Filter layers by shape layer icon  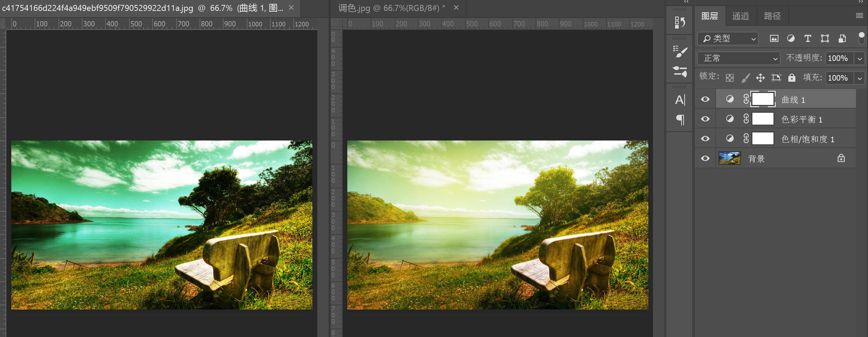click(825, 39)
